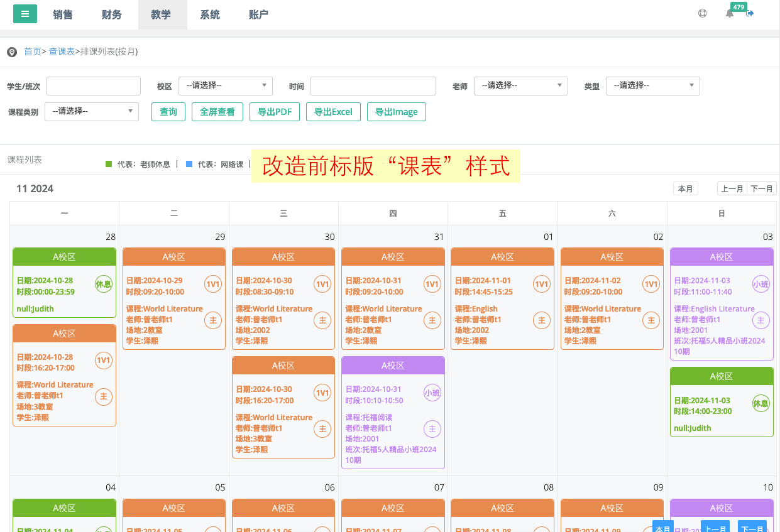This screenshot has width=780, height=532.
Task: Export the schedule with 导出PDF
Action: pos(275,112)
